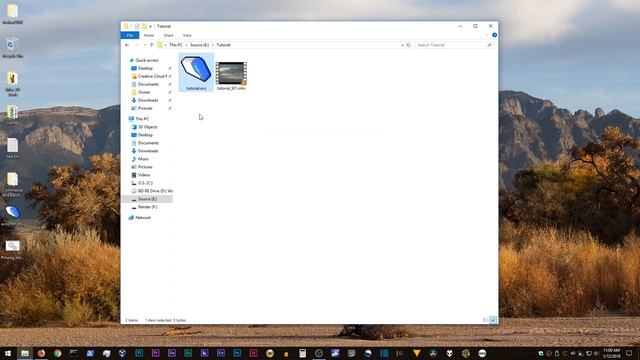Open Calculator from the taskbar
Screen dimensions: 640x360
pos(302,353)
